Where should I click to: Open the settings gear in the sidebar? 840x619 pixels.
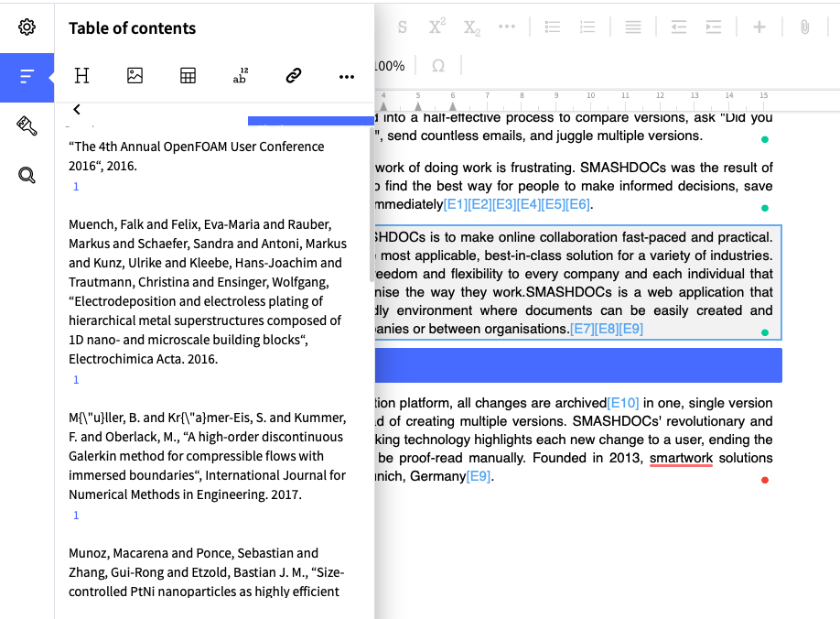27,27
